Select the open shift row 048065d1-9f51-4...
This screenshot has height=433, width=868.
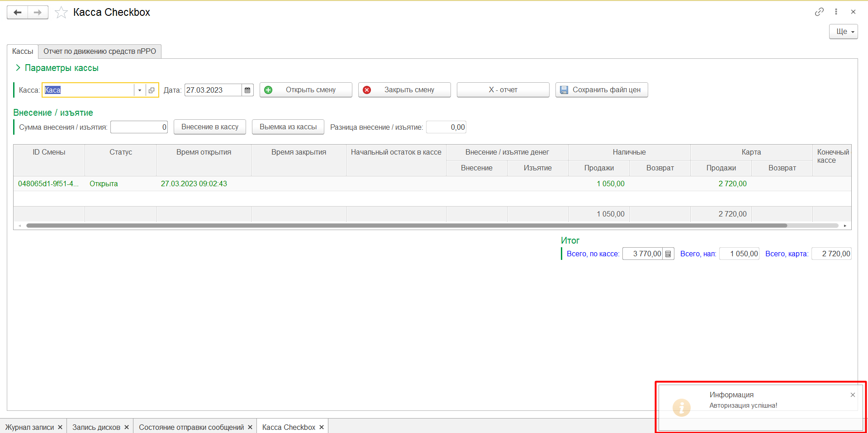coord(48,184)
